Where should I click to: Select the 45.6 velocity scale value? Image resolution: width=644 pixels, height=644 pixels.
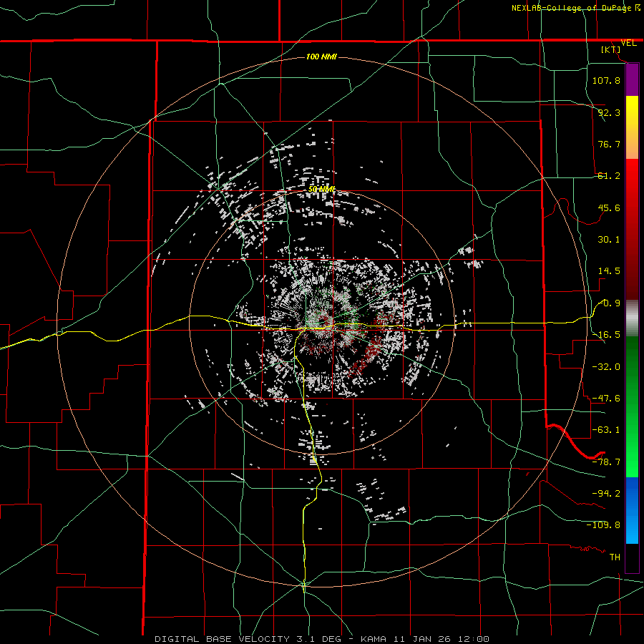point(609,208)
